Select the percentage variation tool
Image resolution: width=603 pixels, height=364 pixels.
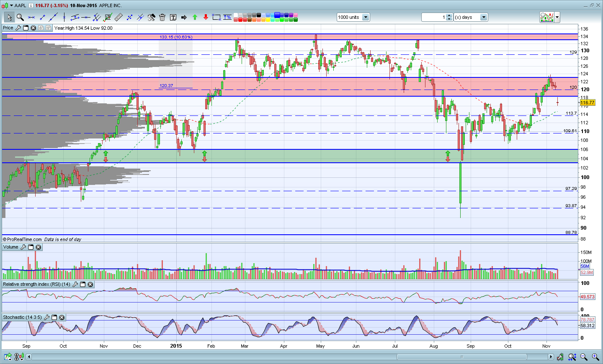pos(227,17)
